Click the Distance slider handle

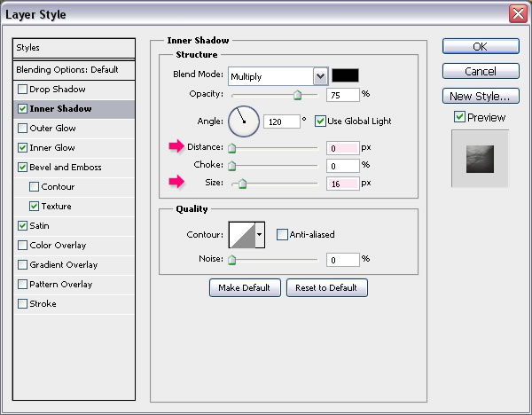[x=231, y=148]
